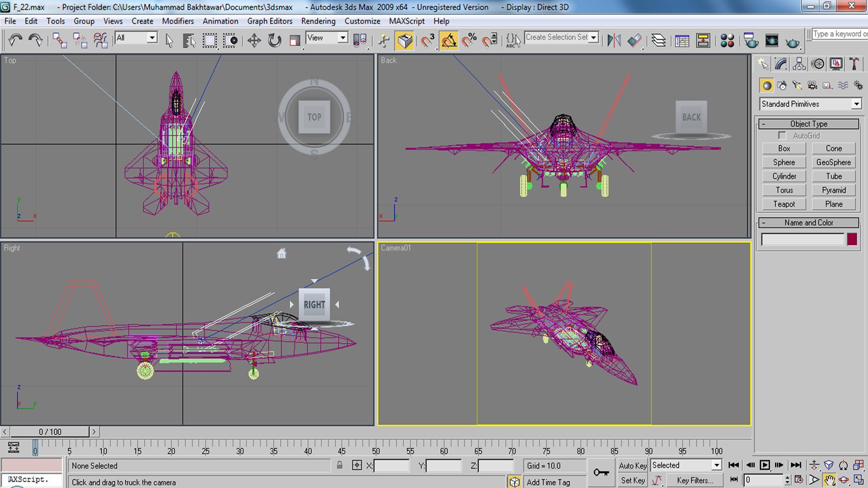This screenshot has width=868, height=488.
Task: Click the Redo arrow icon
Action: pos(35,40)
